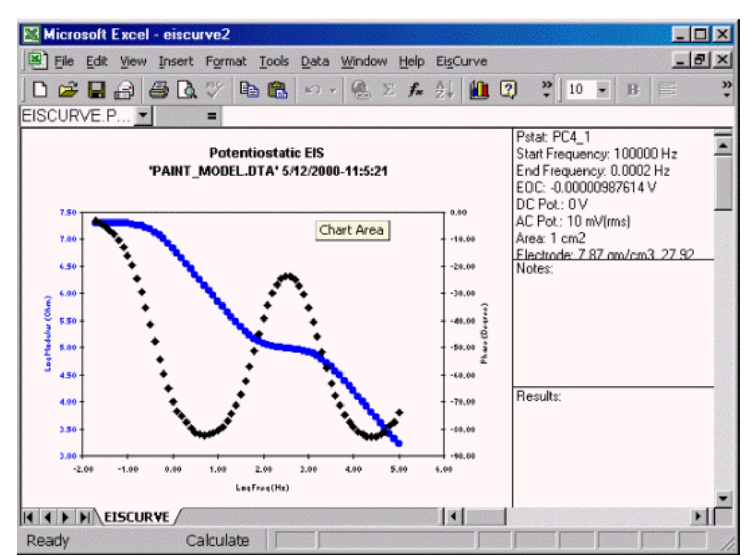Print the chart with the printer icon
756x556 pixels.
(159, 90)
